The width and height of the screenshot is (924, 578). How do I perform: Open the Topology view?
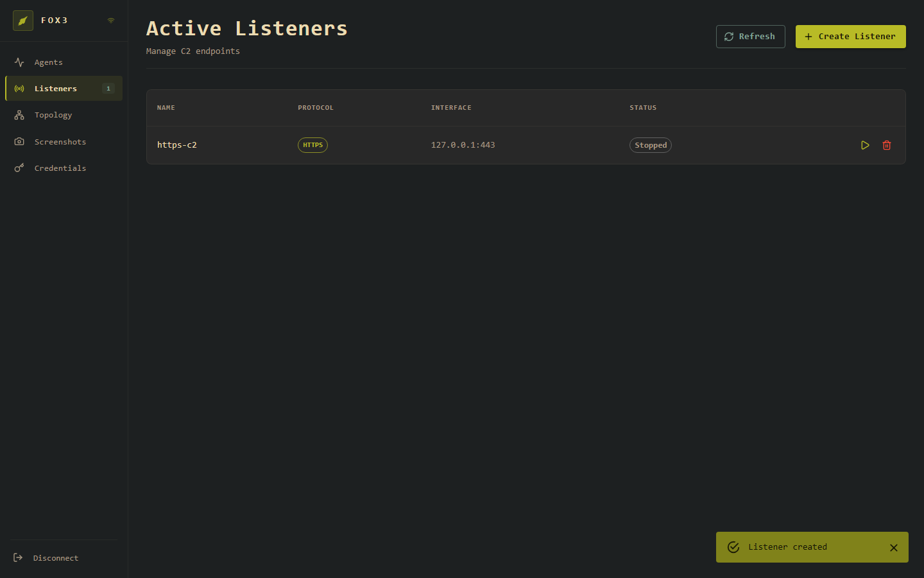tap(64, 115)
